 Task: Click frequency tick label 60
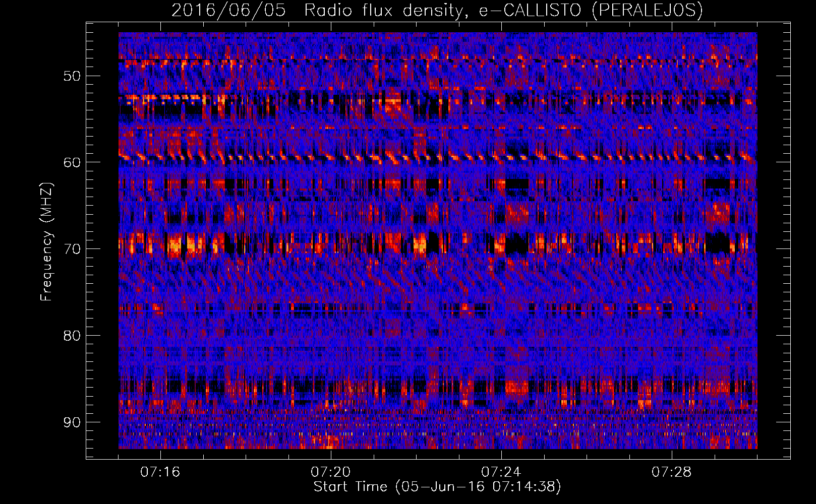(71, 162)
